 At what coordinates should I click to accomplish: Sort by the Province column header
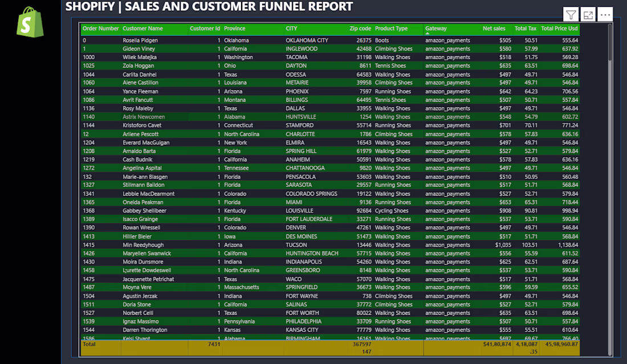(x=234, y=28)
